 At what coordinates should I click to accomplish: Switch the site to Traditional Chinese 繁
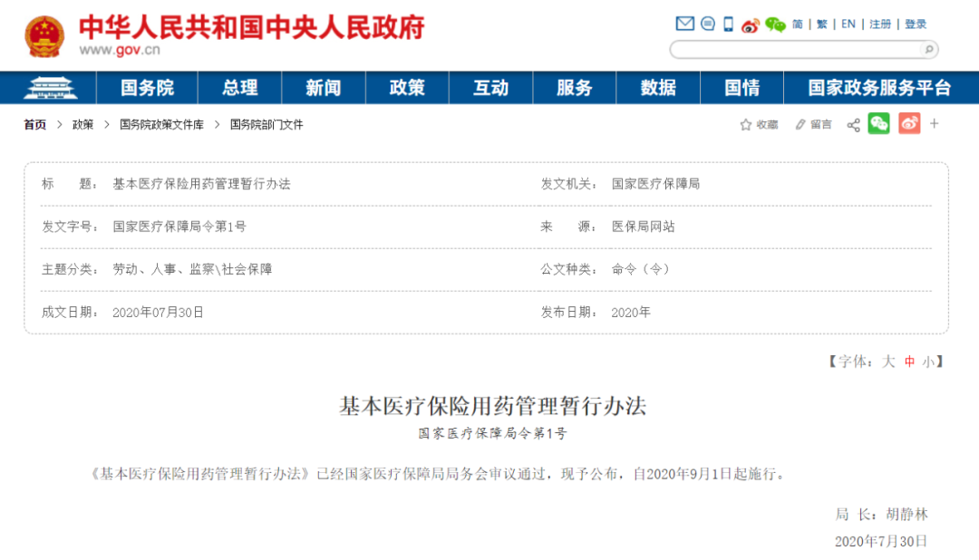(821, 24)
